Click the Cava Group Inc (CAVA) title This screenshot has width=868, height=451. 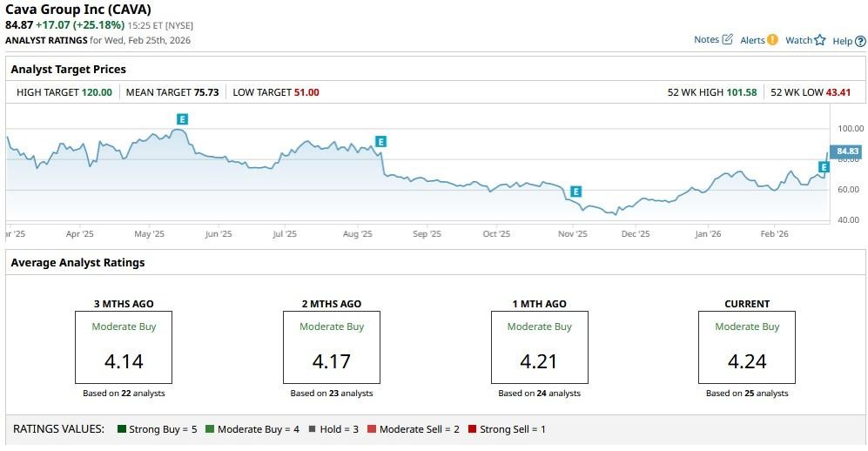78,10
